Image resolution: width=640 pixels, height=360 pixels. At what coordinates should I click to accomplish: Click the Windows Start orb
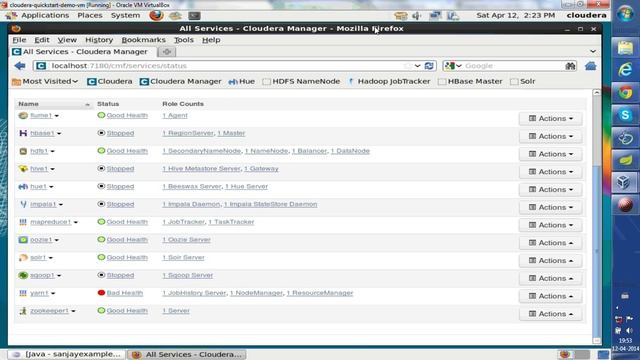click(625, 14)
